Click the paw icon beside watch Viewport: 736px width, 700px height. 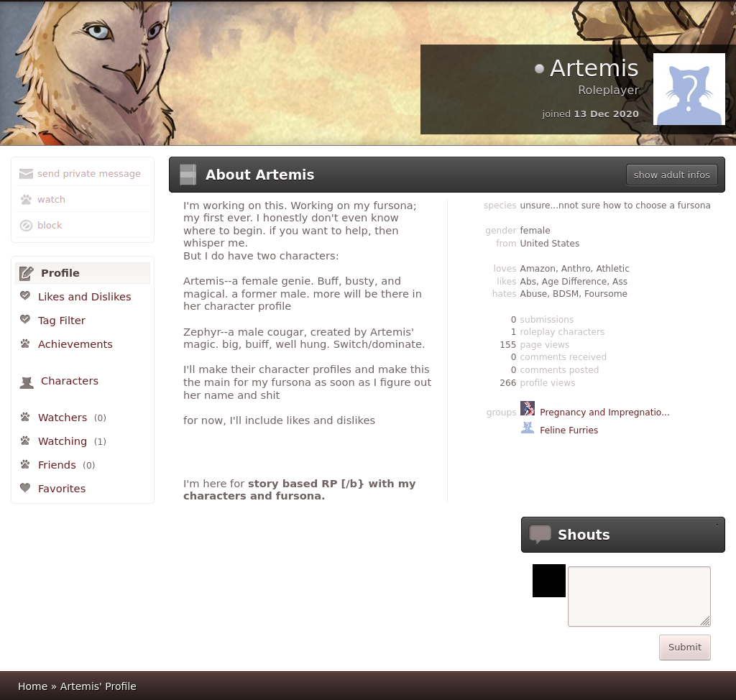click(26, 200)
